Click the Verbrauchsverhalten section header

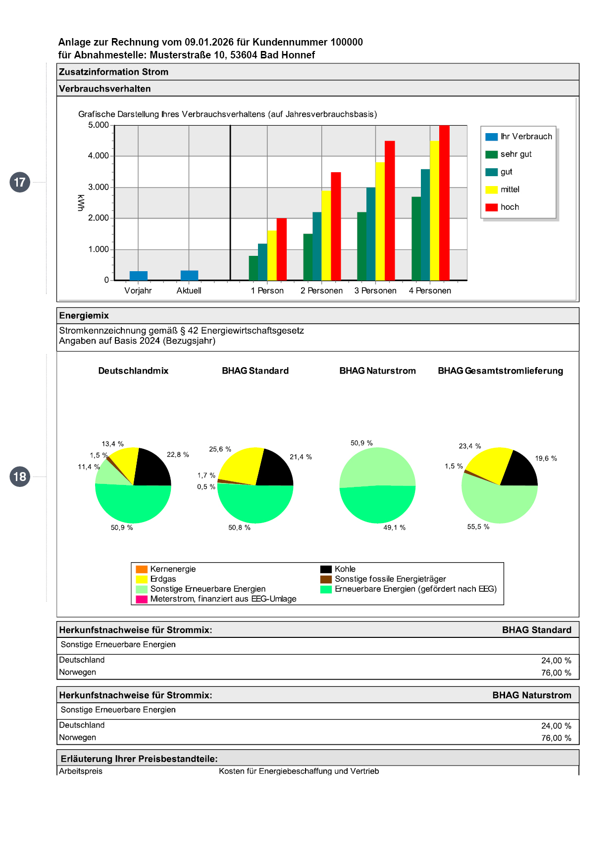click(105, 89)
